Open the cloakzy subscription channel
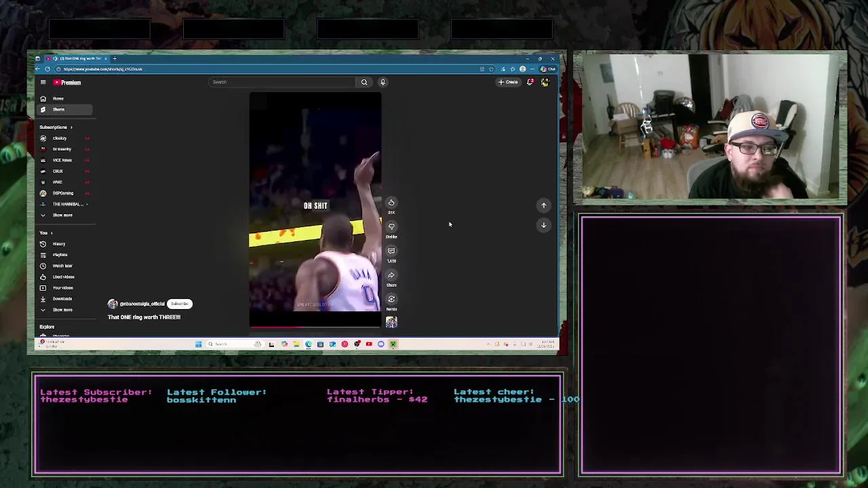The image size is (868, 488). tap(65, 138)
